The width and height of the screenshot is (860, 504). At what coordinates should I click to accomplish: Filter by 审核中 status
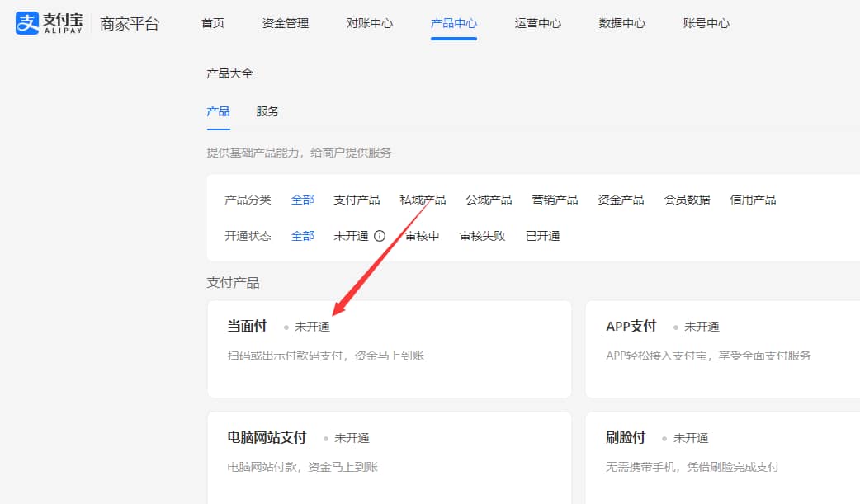tap(421, 235)
